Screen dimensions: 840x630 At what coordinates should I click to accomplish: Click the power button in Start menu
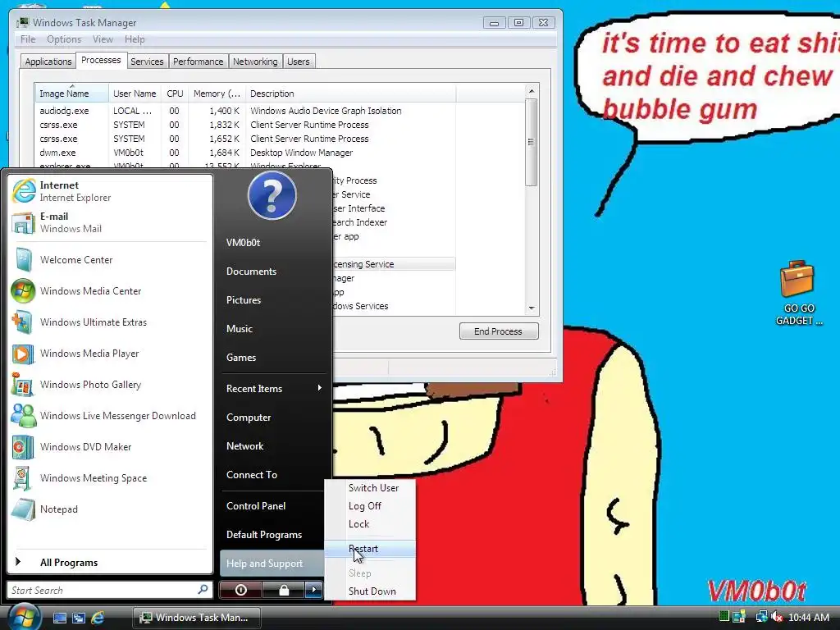click(x=240, y=590)
